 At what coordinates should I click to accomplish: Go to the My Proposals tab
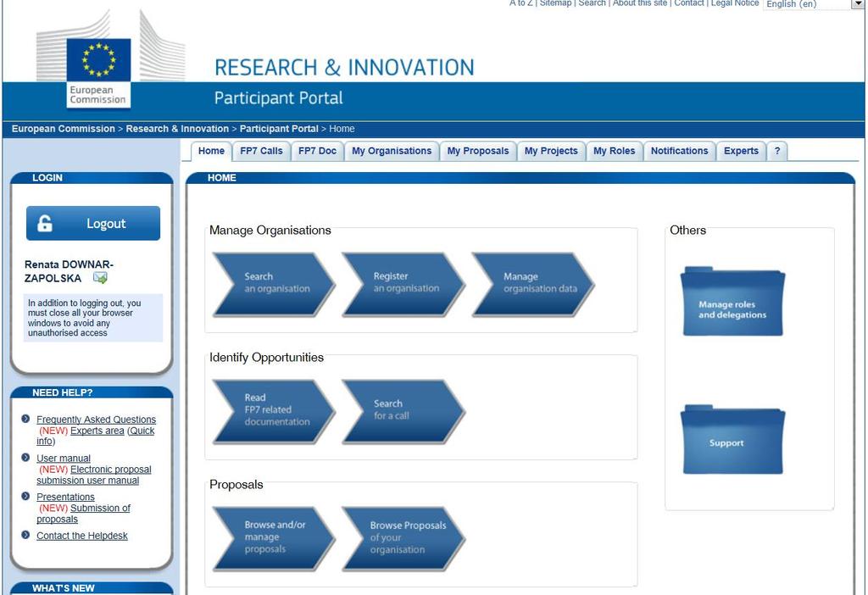(x=478, y=151)
